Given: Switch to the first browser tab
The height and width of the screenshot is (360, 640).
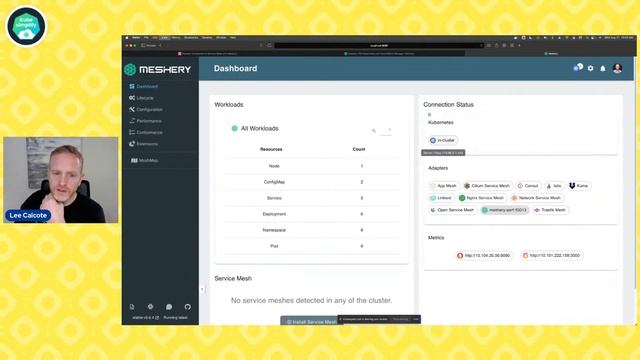Looking at the screenshot, I should click(208, 53).
